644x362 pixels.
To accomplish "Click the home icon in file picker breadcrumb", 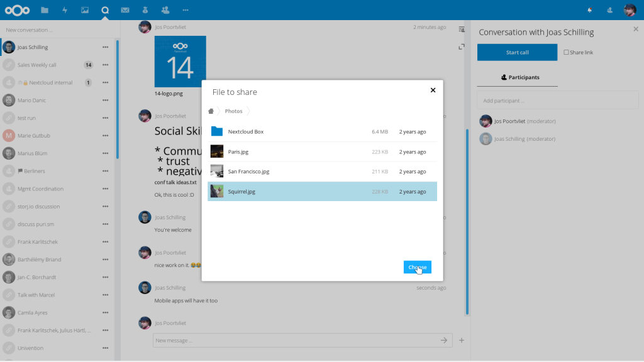I will tap(211, 111).
